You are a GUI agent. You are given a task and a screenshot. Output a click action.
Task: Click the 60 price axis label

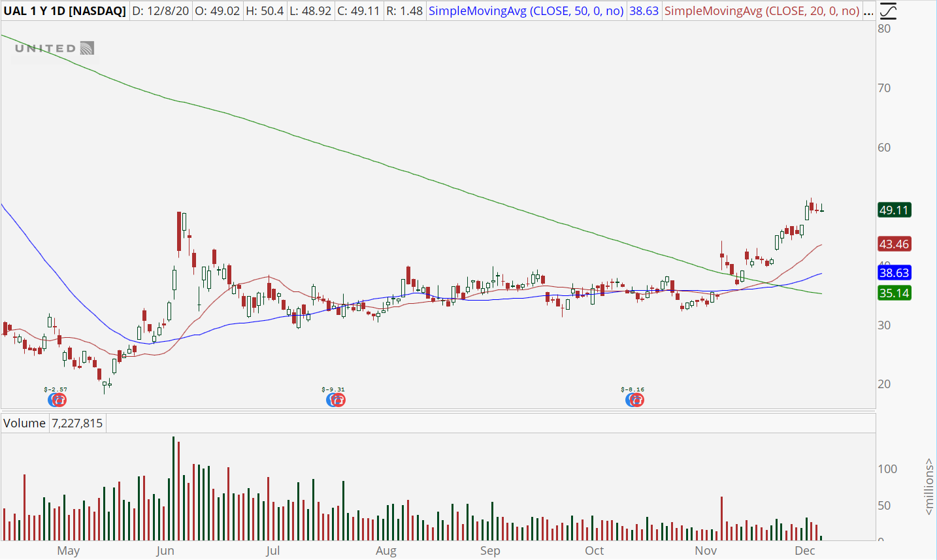click(x=884, y=148)
